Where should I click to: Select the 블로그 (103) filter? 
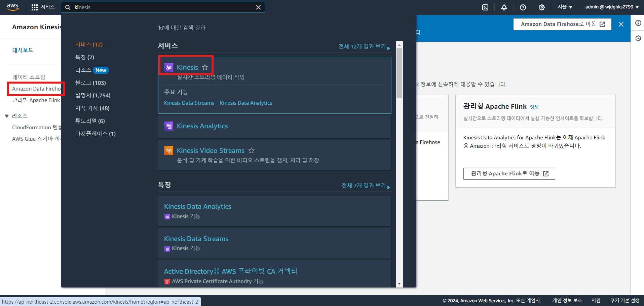coord(90,83)
